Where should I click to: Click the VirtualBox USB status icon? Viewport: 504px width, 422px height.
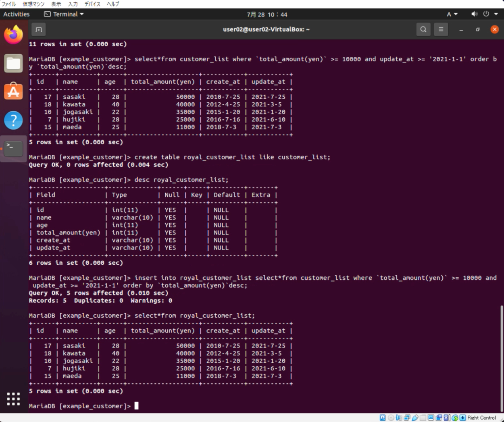(415, 418)
